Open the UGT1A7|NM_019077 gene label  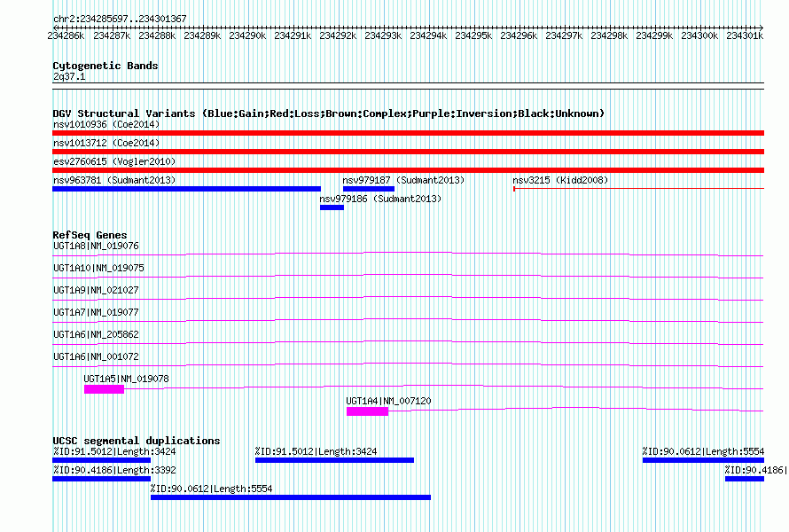(x=96, y=313)
